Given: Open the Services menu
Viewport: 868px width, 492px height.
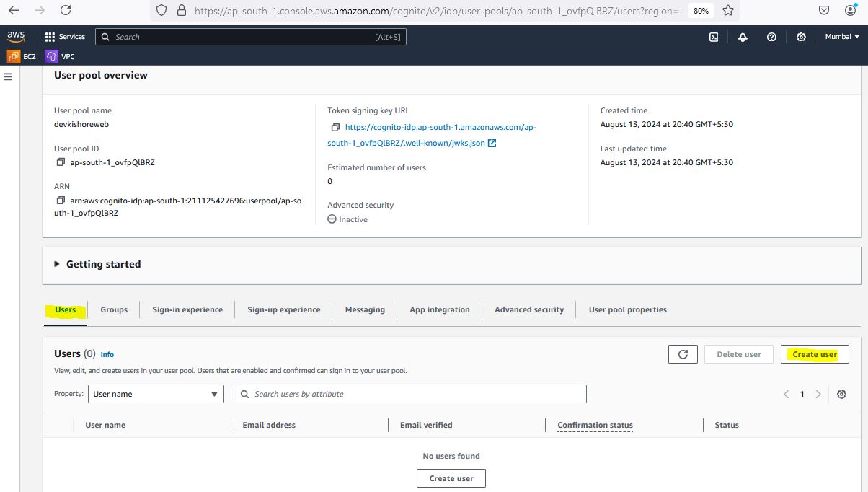Looking at the screenshot, I should 65,37.
